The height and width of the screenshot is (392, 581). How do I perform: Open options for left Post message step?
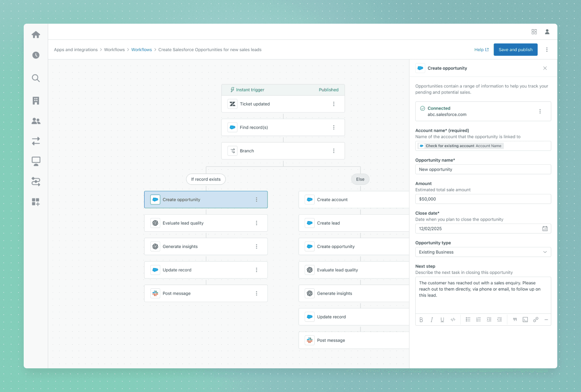tap(256, 294)
